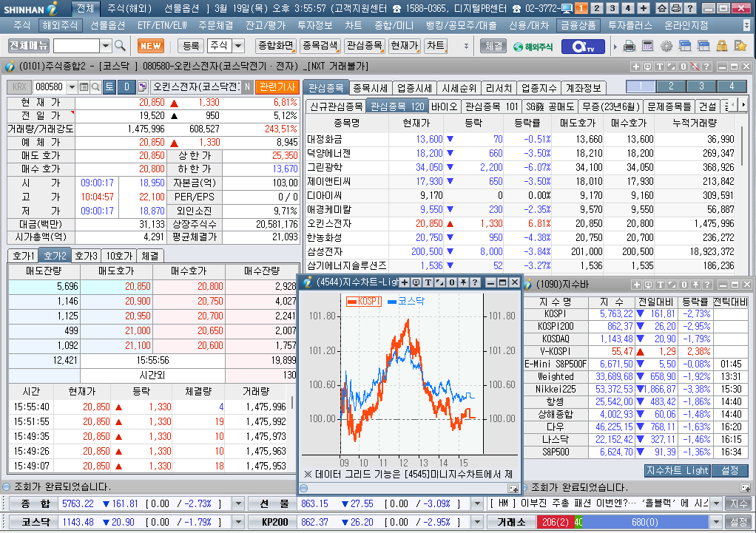Image resolution: width=756 pixels, height=533 pixels.
Task: Click the small icon at 지수차트 bottom right
Action: [513, 488]
